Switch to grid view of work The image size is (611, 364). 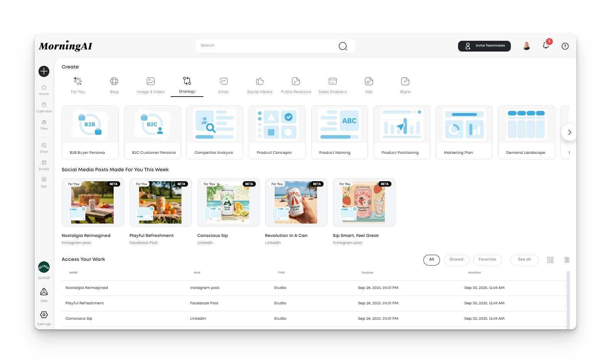[550, 260]
